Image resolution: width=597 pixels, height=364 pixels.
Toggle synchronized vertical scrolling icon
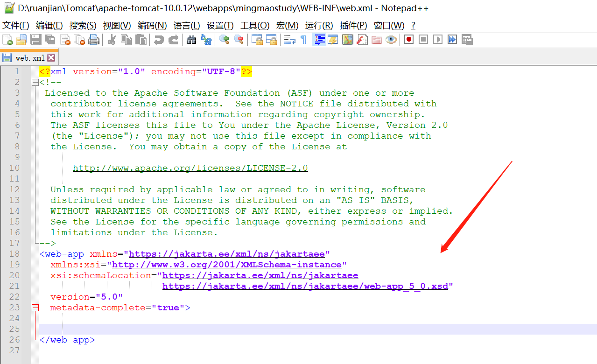pyautogui.click(x=257, y=40)
